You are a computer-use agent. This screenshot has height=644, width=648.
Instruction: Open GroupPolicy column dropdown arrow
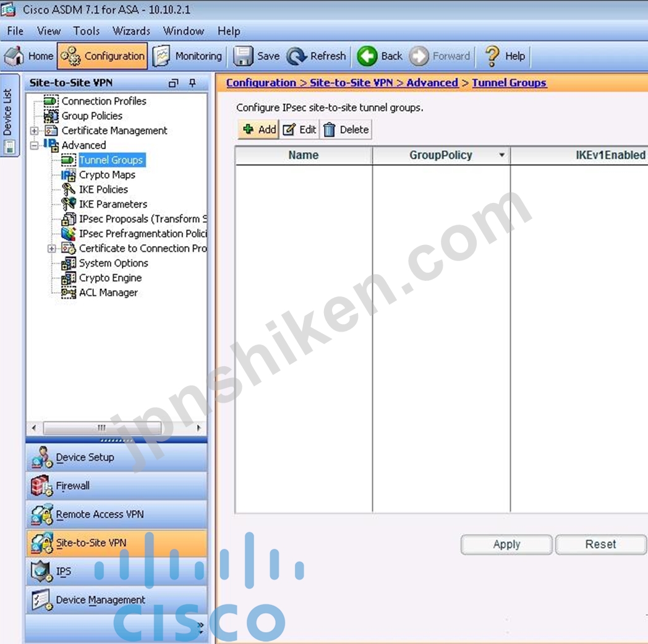click(x=501, y=155)
